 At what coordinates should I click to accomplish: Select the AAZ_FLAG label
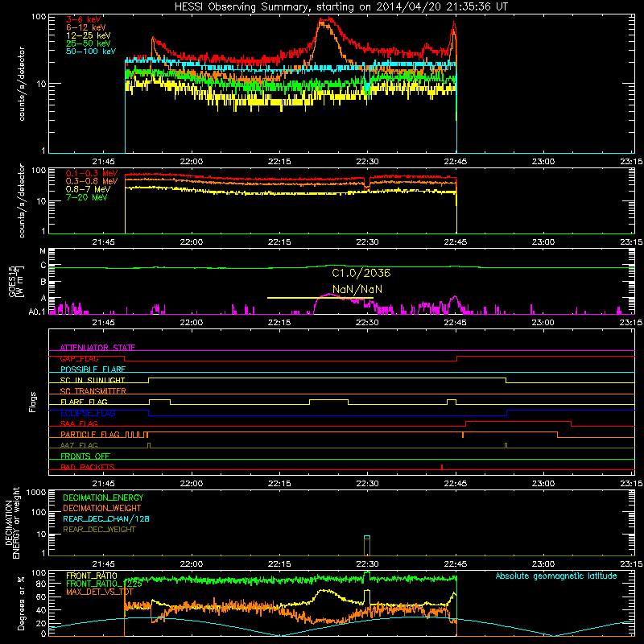(79, 445)
